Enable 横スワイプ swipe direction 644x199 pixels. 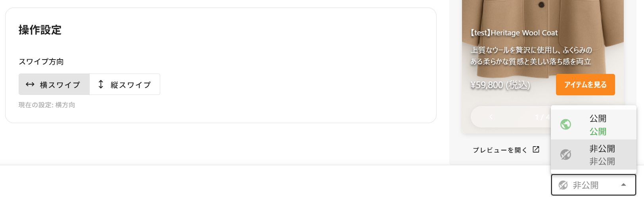point(54,84)
